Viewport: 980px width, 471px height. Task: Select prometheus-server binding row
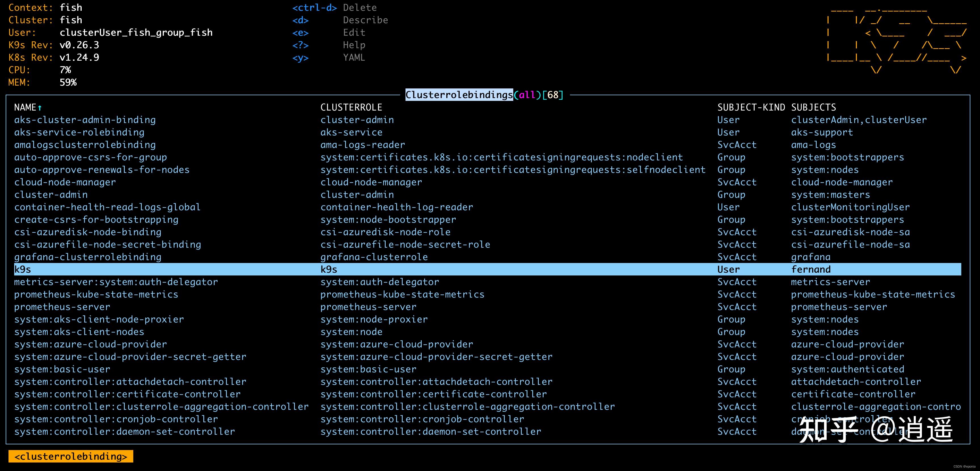point(62,307)
